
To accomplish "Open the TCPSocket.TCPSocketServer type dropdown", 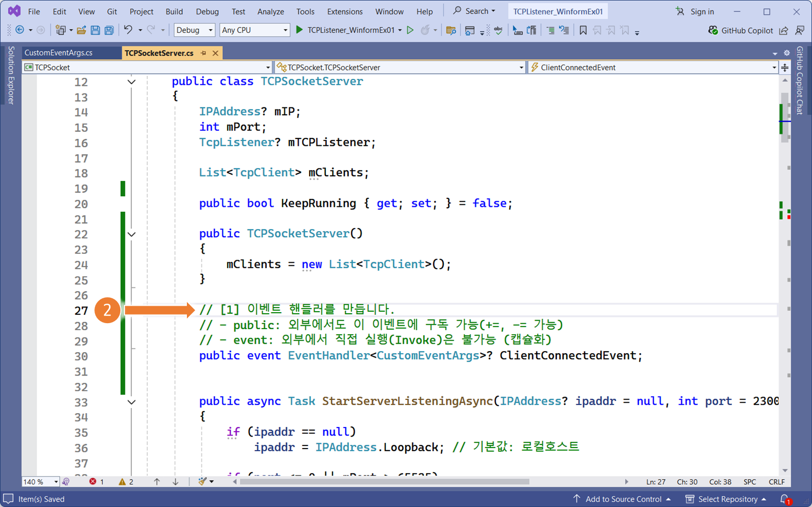I will click(400, 67).
